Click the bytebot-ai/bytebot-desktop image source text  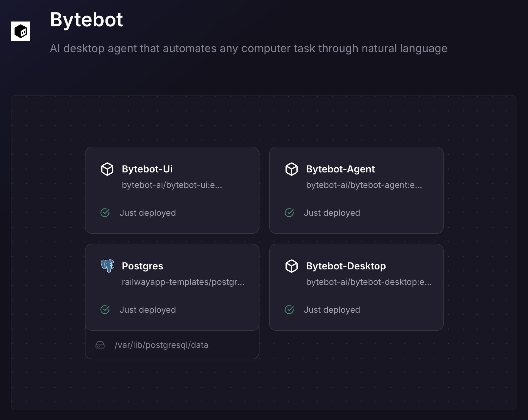click(369, 282)
